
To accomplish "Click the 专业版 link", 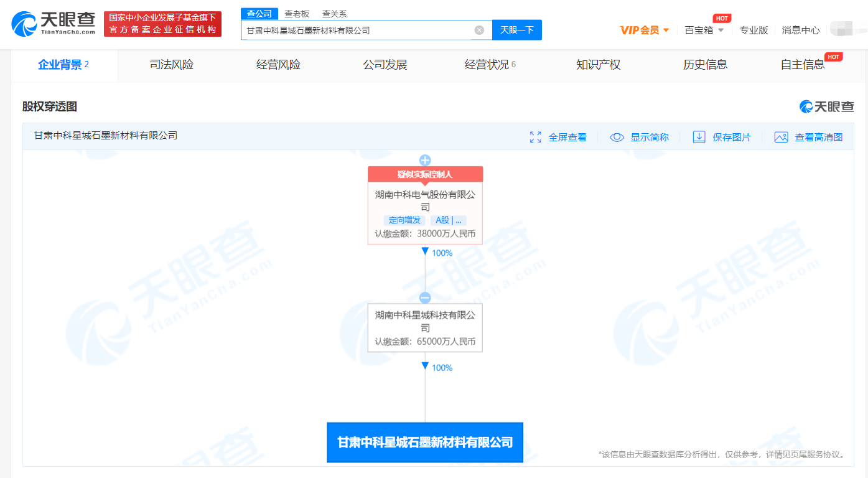I will point(754,30).
